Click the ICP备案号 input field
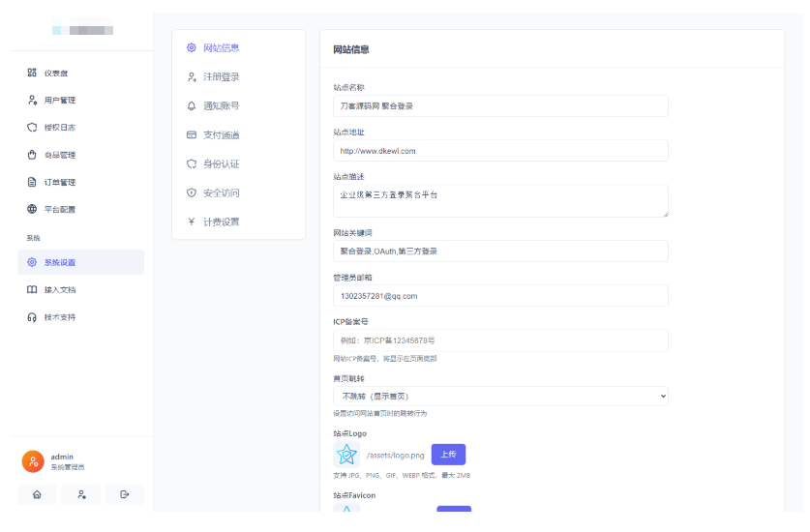The image size is (810, 532). pyautogui.click(x=500, y=340)
